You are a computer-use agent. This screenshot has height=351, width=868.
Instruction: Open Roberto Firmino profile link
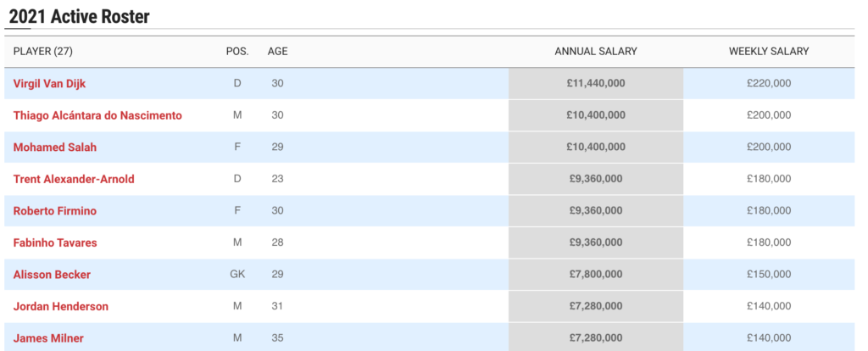tap(55, 211)
